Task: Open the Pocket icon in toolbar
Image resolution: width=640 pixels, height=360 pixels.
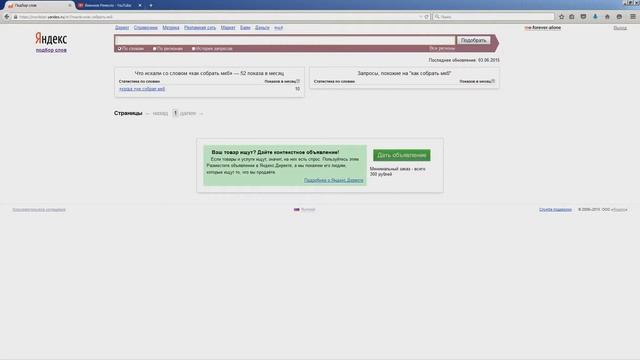Action: tap(583, 17)
